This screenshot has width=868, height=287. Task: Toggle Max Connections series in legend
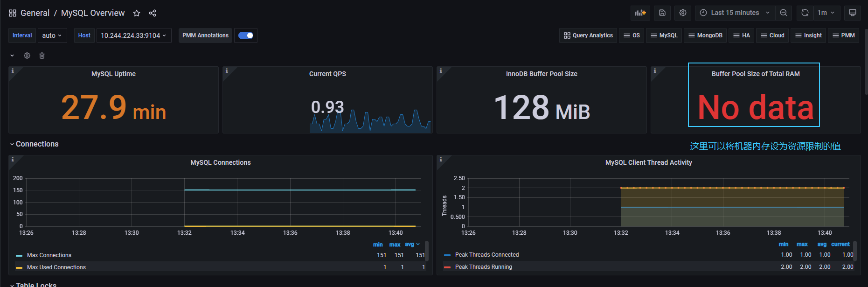[49, 255]
